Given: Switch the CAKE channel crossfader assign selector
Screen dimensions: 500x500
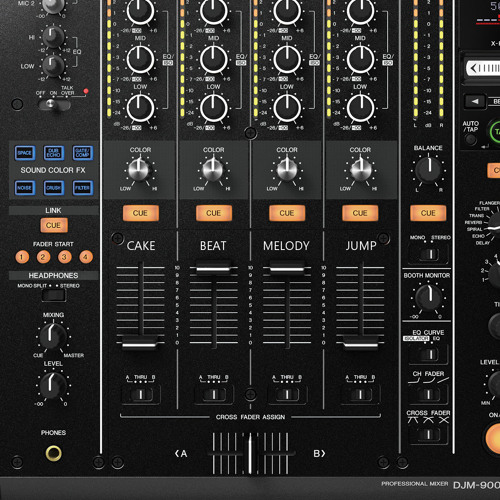Looking at the screenshot, I should pyautogui.click(x=141, y=395).
